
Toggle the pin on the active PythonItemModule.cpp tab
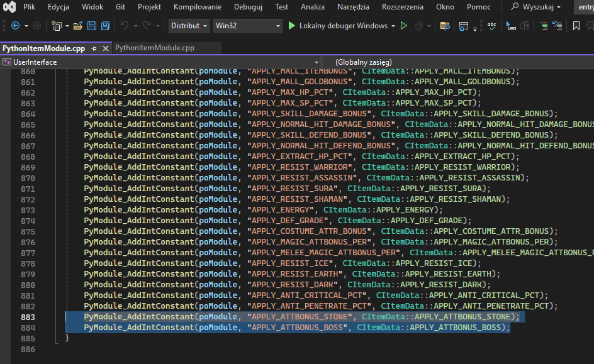point(94,48)
